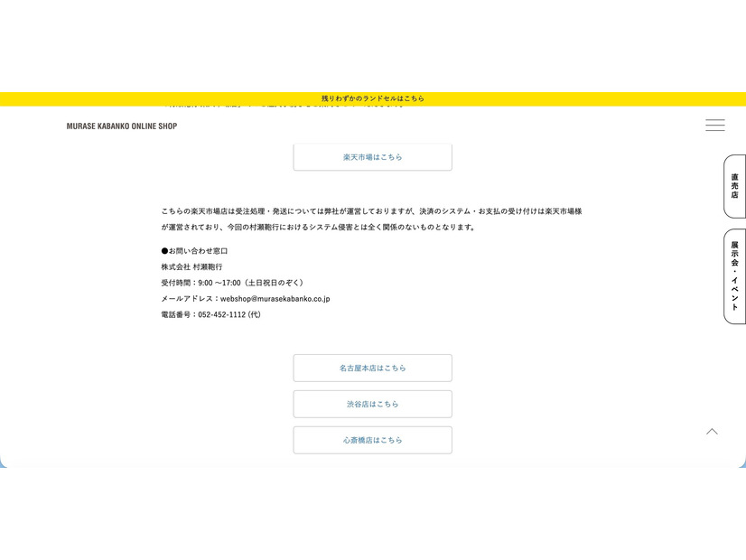Click the 名古屋本店はこちら button
Screen dimensions: 746x560
(x=372, y=368)
